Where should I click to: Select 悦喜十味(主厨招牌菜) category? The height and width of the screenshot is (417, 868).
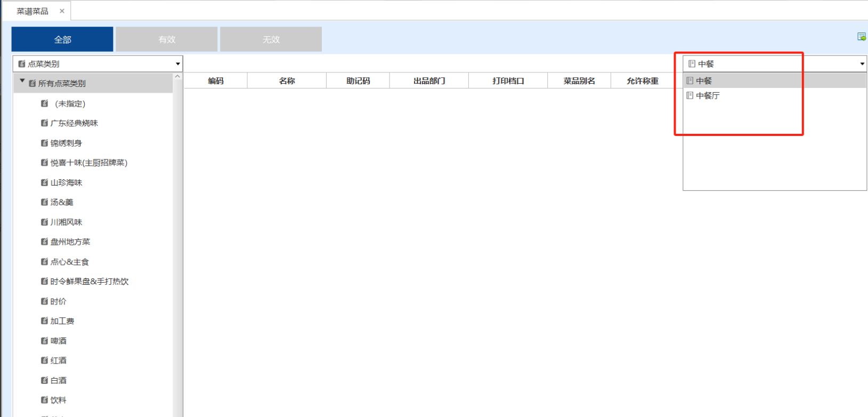pyautogui.click(x=88, y=163)
